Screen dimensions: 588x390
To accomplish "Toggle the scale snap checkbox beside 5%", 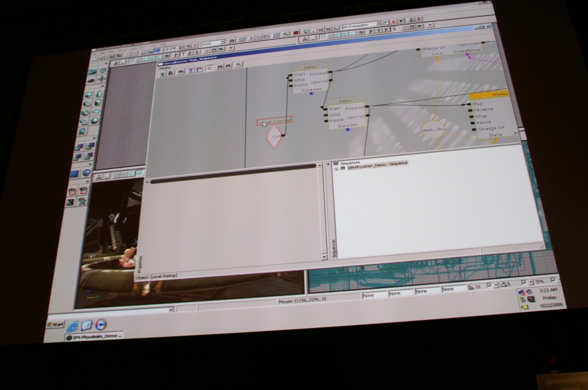I will click(552, 281).
